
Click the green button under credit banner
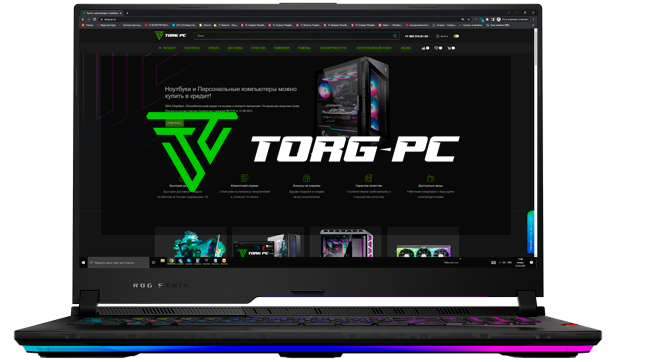(x=174, y=123)
